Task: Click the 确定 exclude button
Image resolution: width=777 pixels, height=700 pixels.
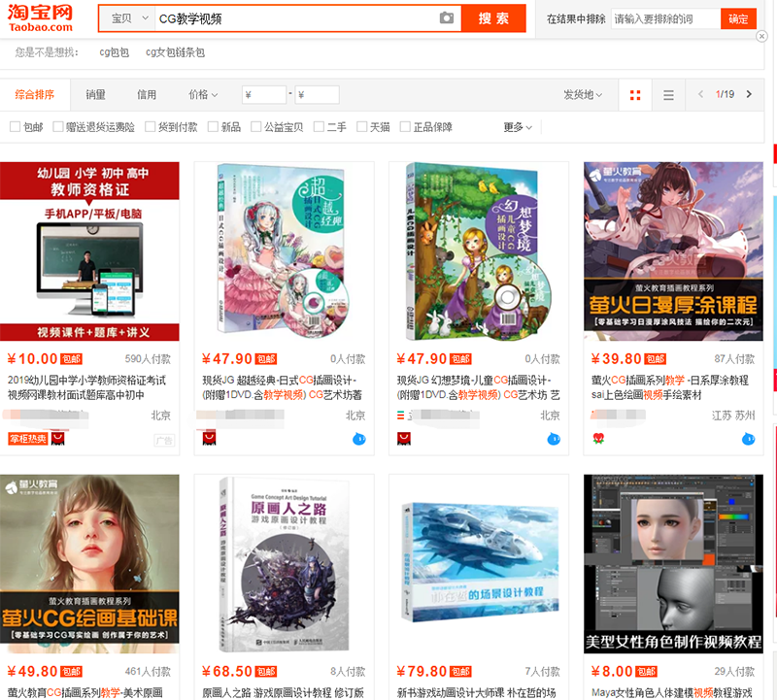Action: click(x=738, y=18)
